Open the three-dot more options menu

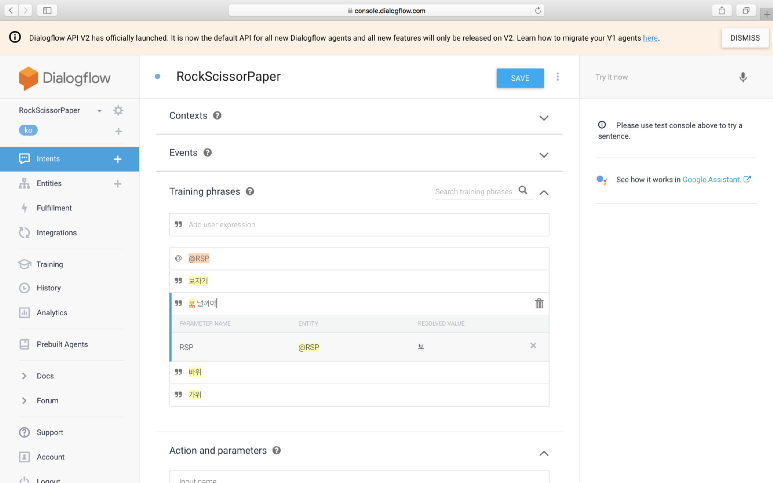point(558,77)
